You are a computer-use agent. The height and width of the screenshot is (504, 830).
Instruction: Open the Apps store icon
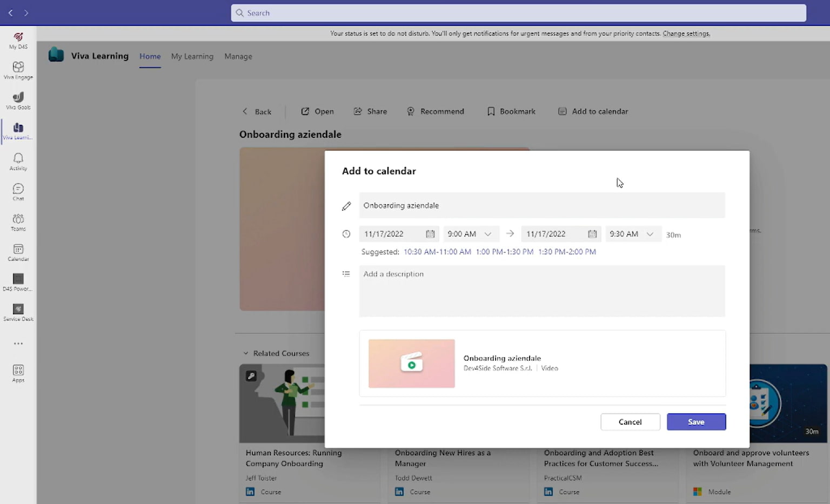[x=18, y=373]
